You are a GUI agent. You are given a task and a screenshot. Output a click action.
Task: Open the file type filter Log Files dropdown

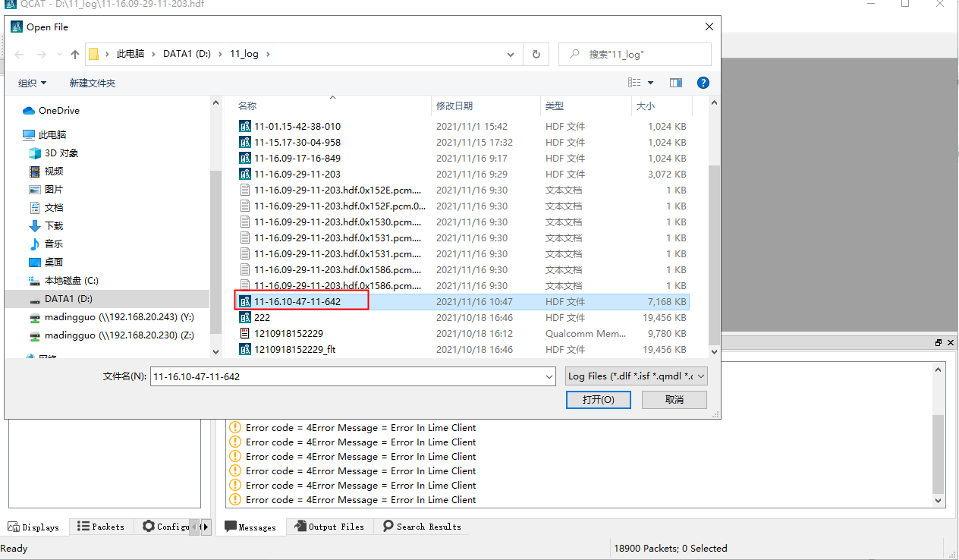coord(637,376)
